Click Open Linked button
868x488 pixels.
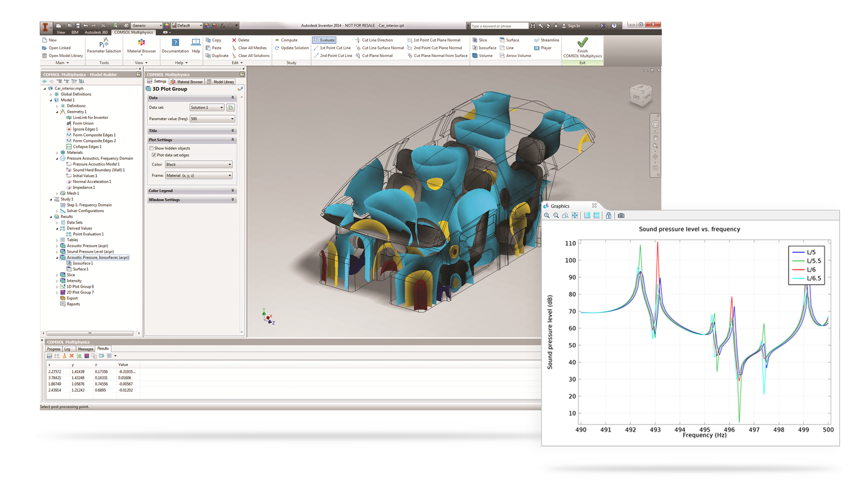pyautogui.click(x=56, y=48)
